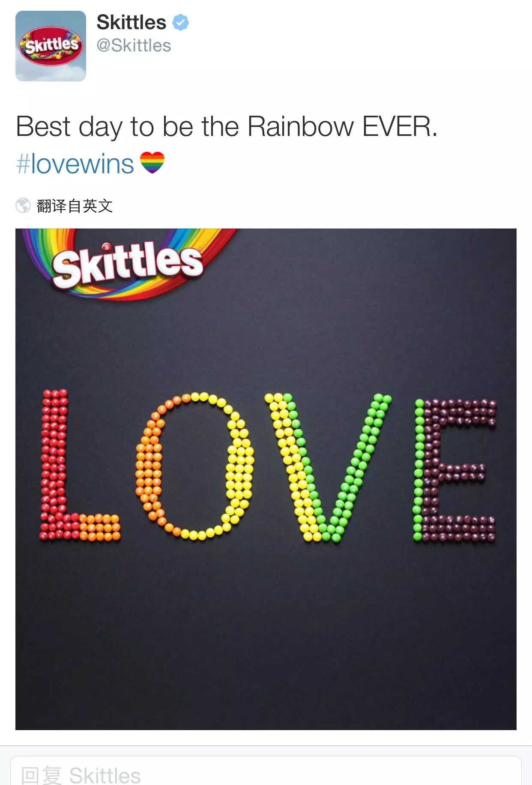Open the Skittles profile avatar
The width and height of the screenshot is (532, 785).
click(51, 46)
